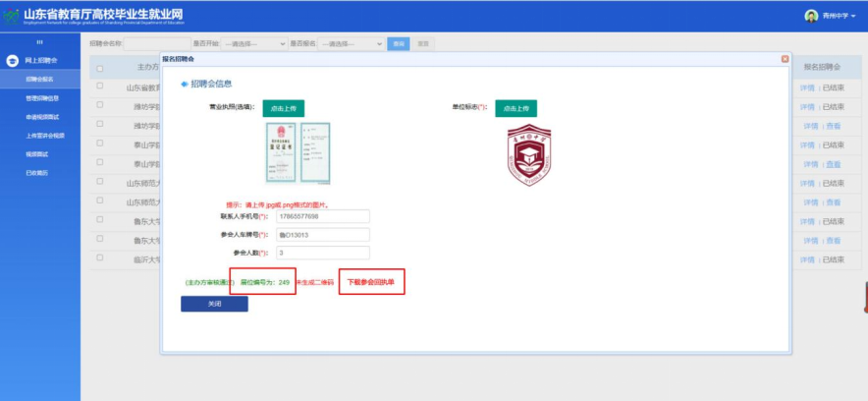Open 申请视频面试 in the sidebar
The height and width of the screenshot is (401, 868).
coord(40,117)
